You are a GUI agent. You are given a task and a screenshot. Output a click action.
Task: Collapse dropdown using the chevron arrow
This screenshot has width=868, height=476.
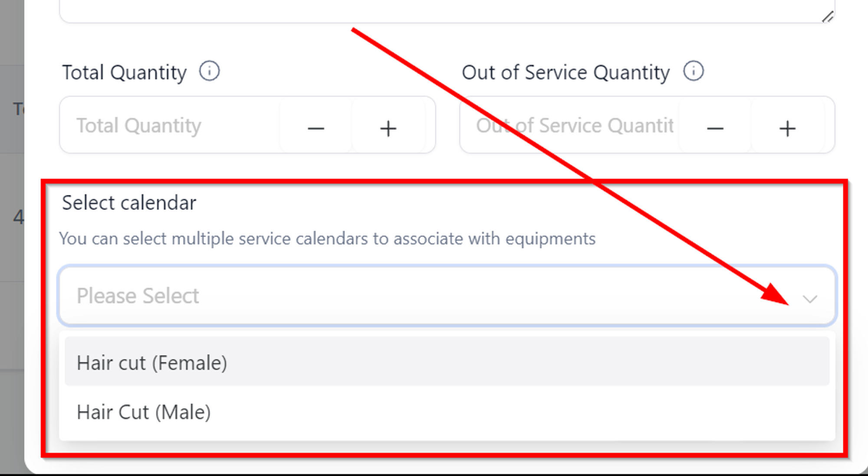[809, 299]
